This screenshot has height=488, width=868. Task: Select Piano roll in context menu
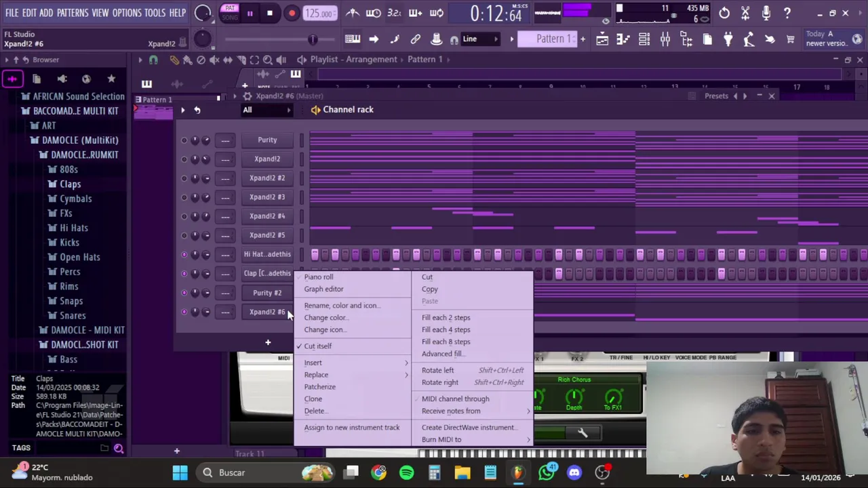(x=319, y=277)
